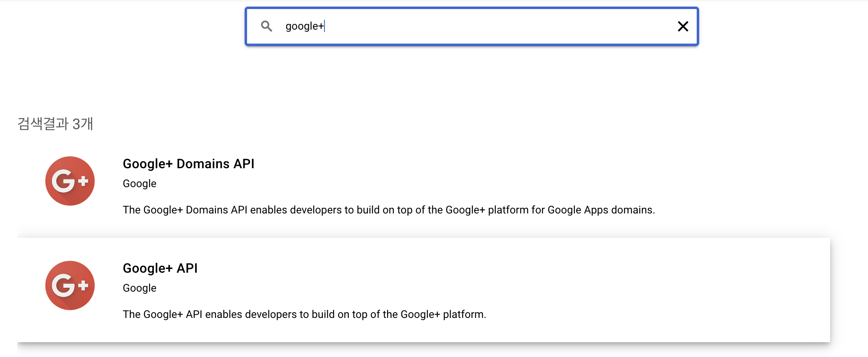Screen dimensions: 868x357
Task: Click Google vendor under Google+ API
Action: [x=140, y=288]
